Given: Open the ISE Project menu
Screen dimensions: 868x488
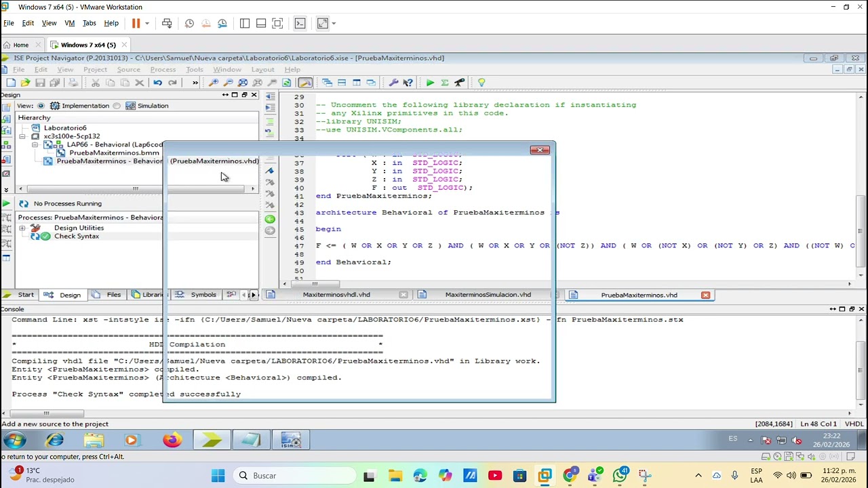Looking at the screenshot, I should 95,69.
